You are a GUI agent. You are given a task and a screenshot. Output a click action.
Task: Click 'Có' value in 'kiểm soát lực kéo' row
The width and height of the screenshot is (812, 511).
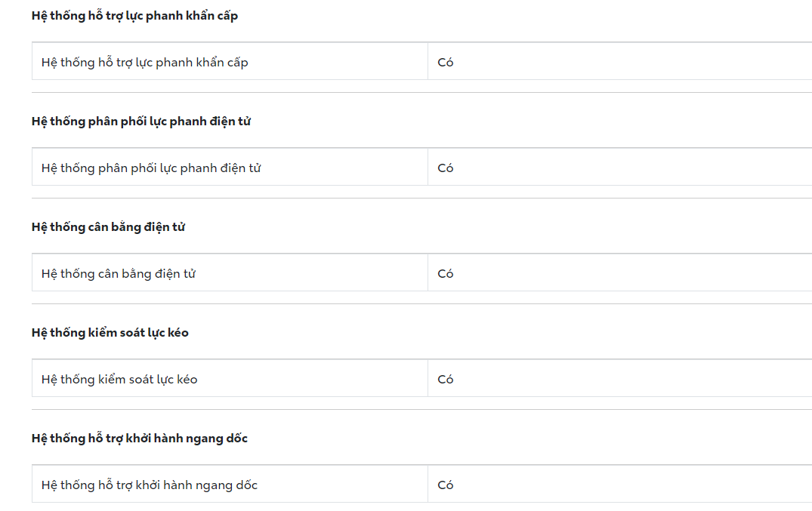click(x=446, y=380)
